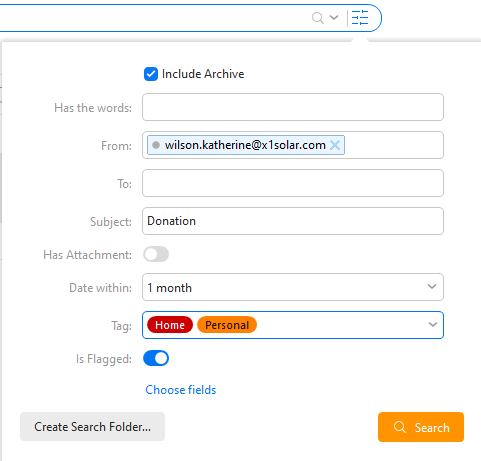The height and width of the screenshot is (461, 481).
Task: Click the magnifier icon inside the Search button
Action: (399, 427)
